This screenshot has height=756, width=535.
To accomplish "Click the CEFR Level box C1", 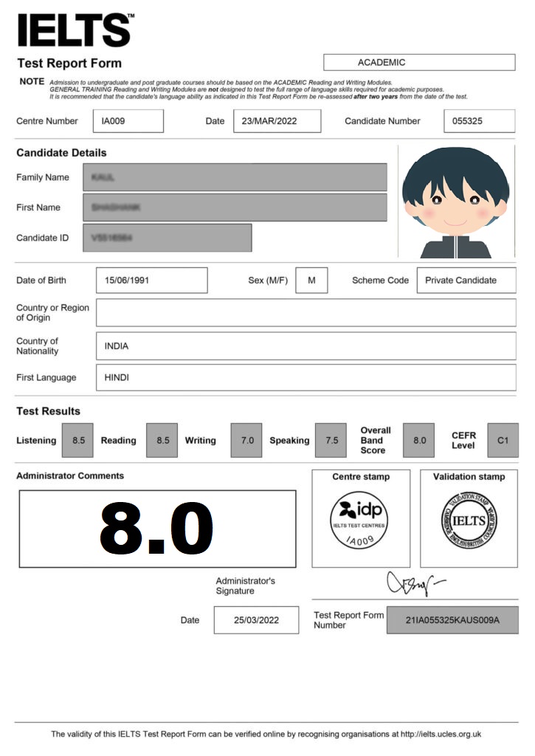I will click(x=503, y=441).
